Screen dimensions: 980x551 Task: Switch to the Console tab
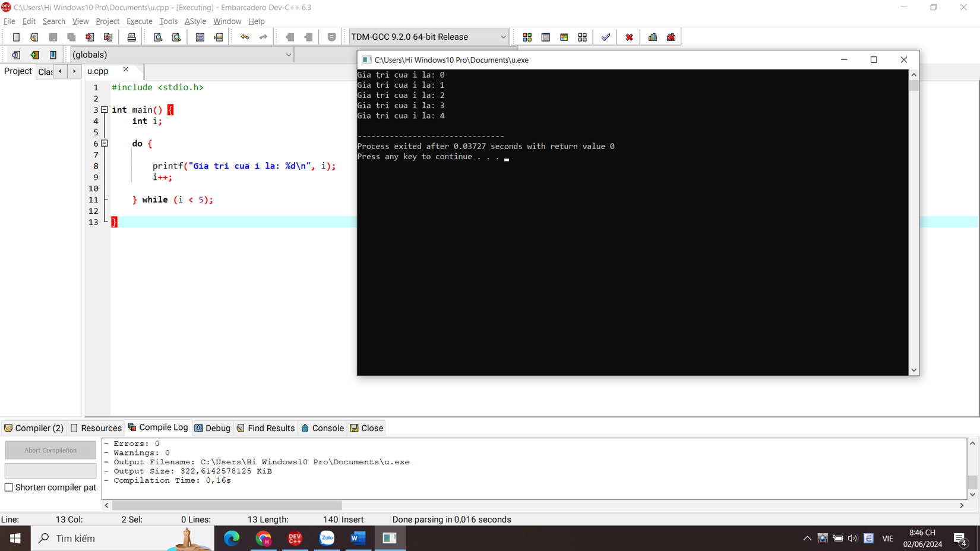pyautogui.click(x=323, y=428)
